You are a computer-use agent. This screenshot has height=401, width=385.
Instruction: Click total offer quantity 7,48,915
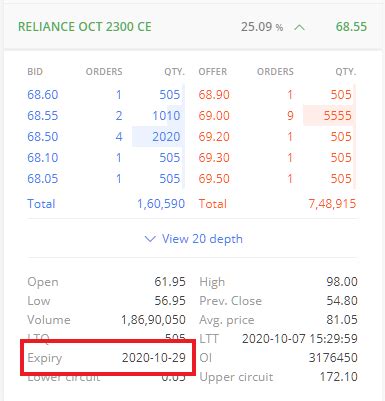pos(332,204)
